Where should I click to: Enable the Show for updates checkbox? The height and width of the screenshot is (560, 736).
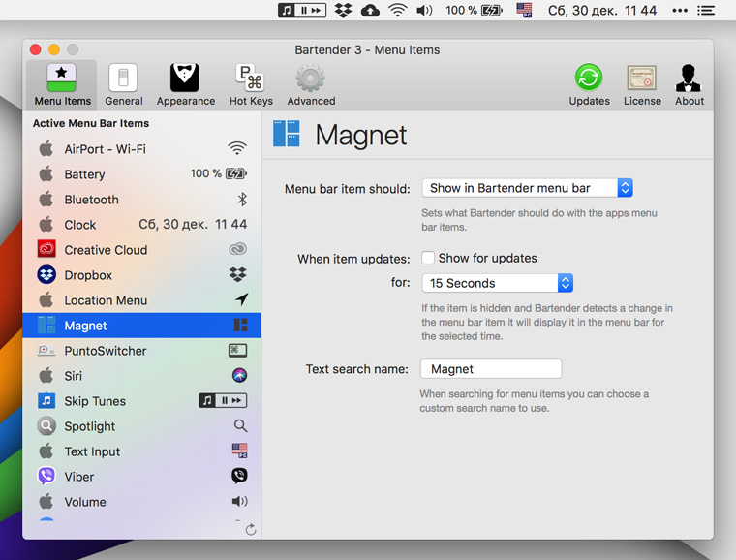[428, 258]
